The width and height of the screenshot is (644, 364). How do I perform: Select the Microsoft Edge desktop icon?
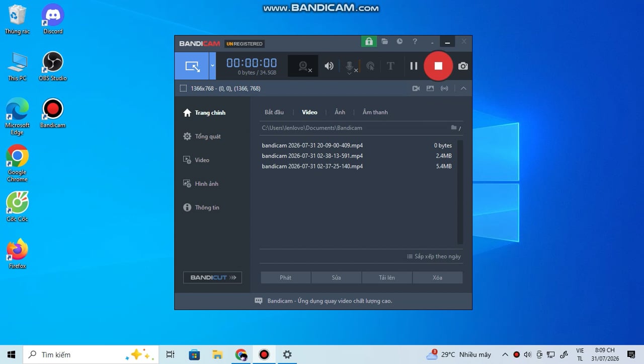click(17, 117)
